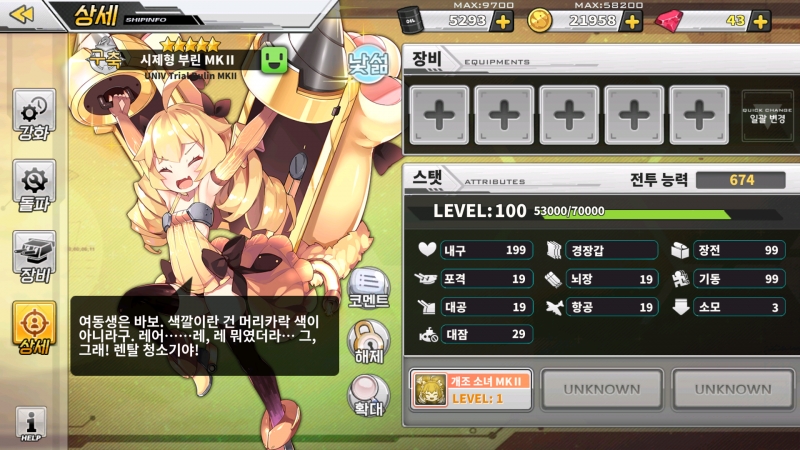Open the HELP info icon
800x450 pixels.
[31, 424]
